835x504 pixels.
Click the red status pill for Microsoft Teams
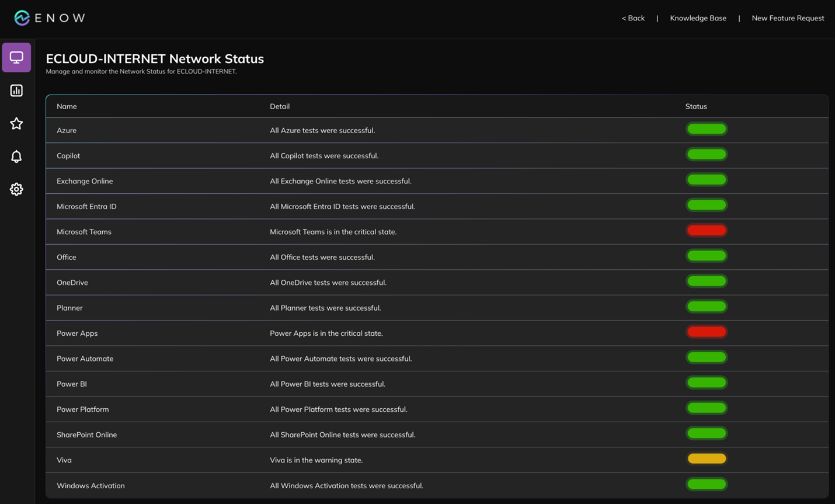tap(707, 231)
